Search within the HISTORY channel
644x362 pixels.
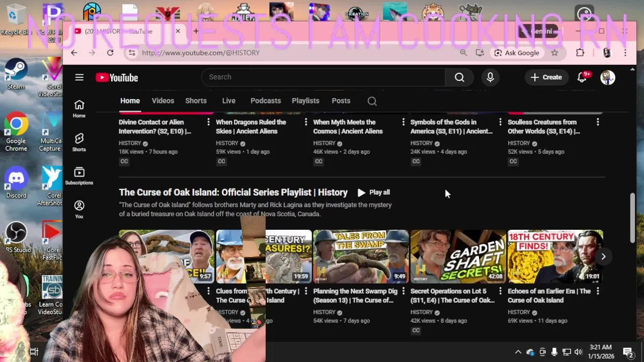pyautogui.click(x=372, y=101)
